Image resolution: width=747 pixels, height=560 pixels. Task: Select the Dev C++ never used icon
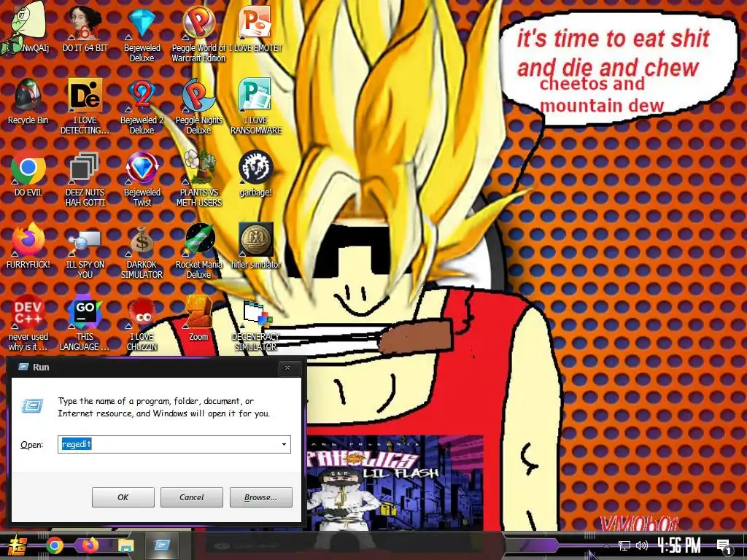coord(28,323)
